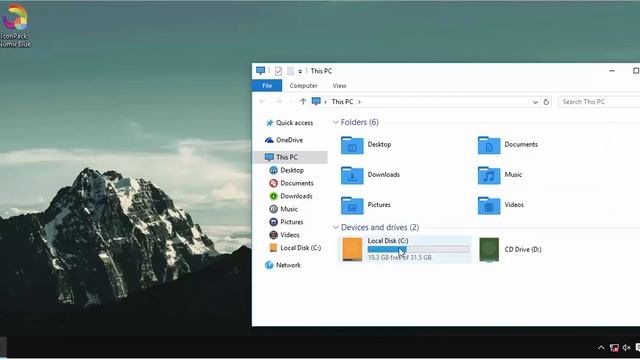Select the Downloads folder icon in Folders
The image size is (640, 360).
[x=352, y=175]
